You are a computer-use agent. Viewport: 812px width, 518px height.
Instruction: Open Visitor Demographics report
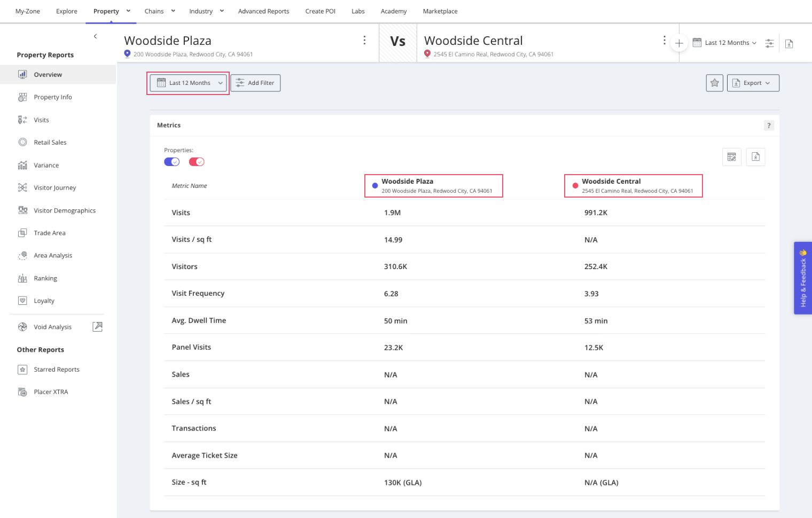click(64, 210)
